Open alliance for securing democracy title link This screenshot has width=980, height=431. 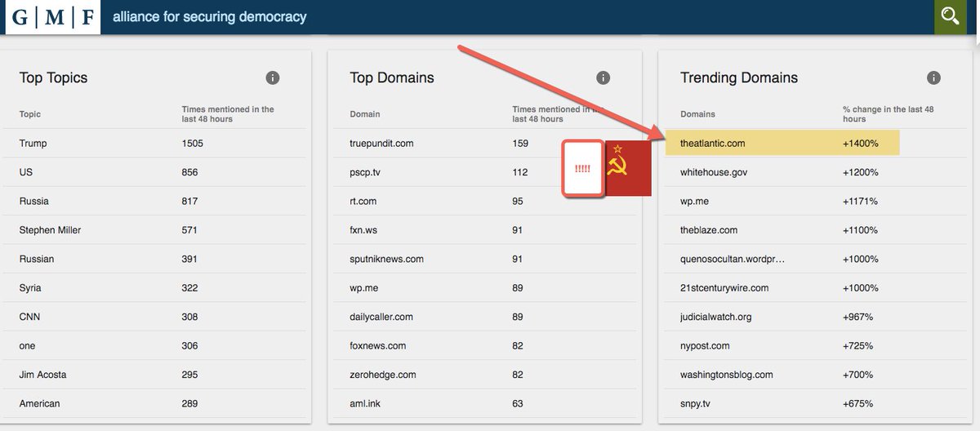(209, 16)
